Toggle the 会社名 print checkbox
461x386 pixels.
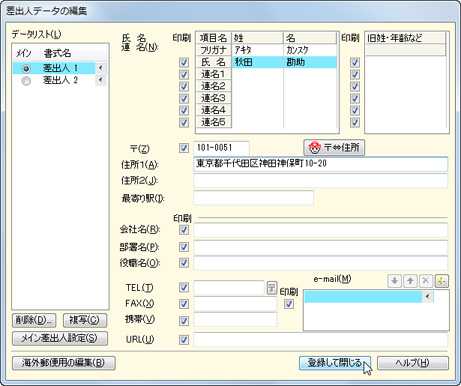(184, 230)
